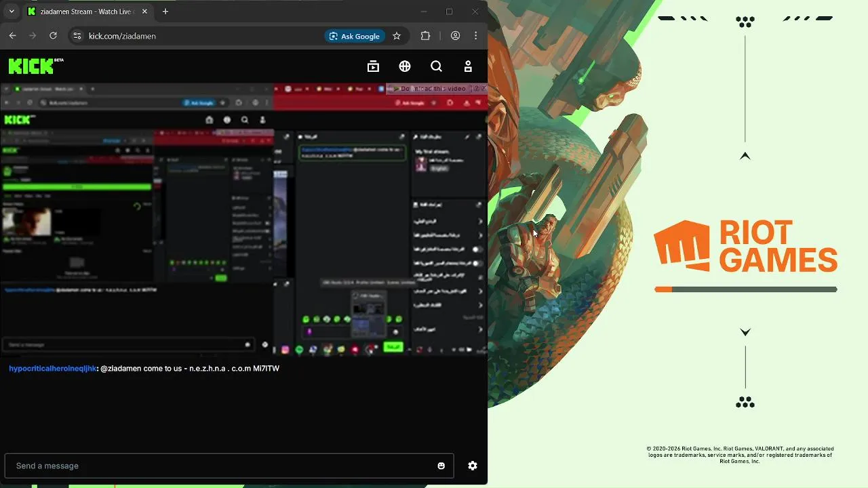Go to Kick home via logo
The height and width of the screenshot is (488, 868).
point(36,66)
